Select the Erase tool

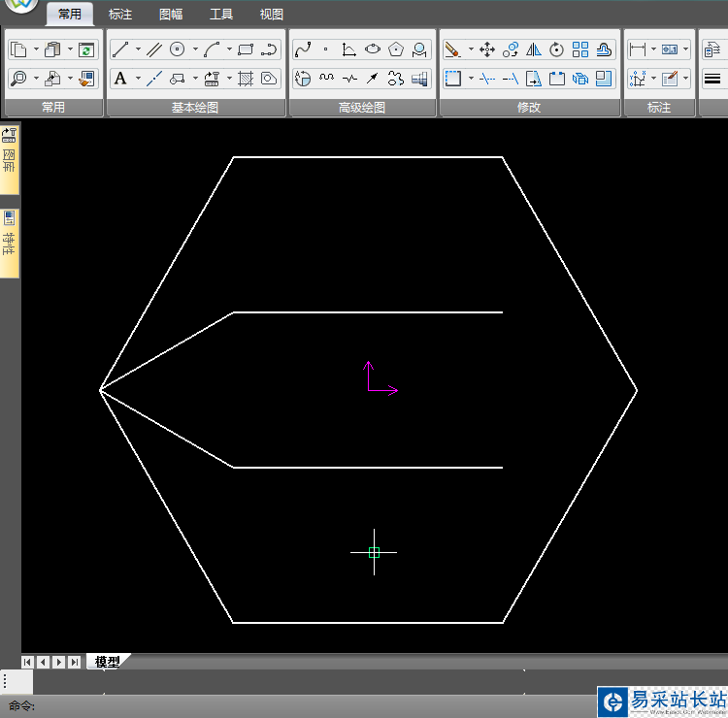tap(452, 49)
